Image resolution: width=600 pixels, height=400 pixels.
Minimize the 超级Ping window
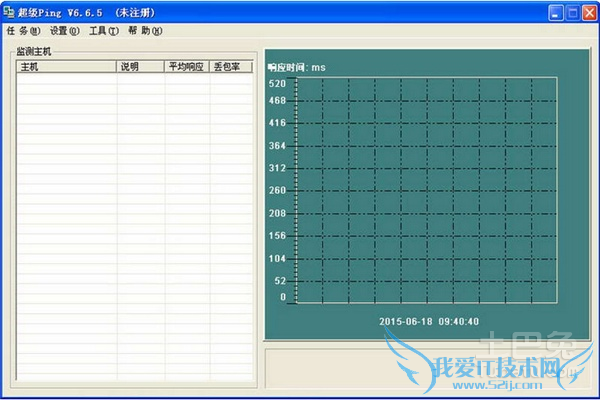click(x=556, y=13)
